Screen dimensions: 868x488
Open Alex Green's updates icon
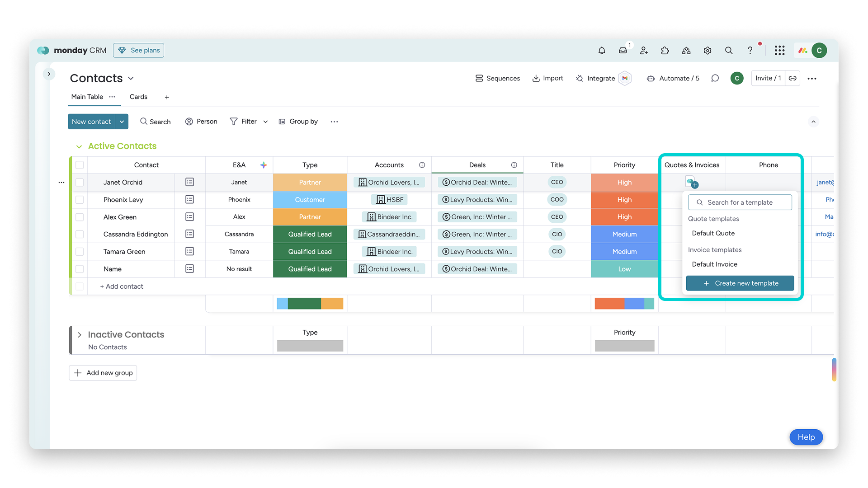[x=190, y=217]
